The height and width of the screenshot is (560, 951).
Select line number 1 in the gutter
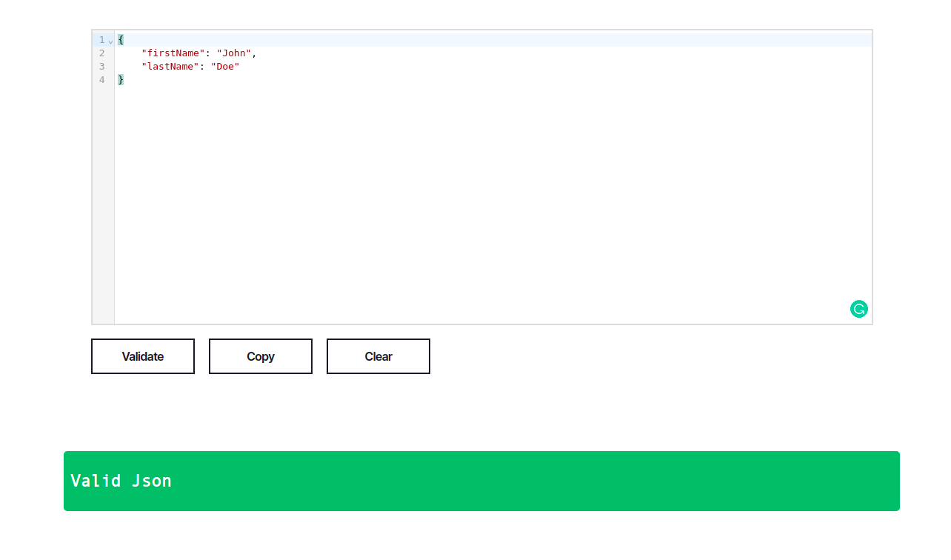[101, 40]
